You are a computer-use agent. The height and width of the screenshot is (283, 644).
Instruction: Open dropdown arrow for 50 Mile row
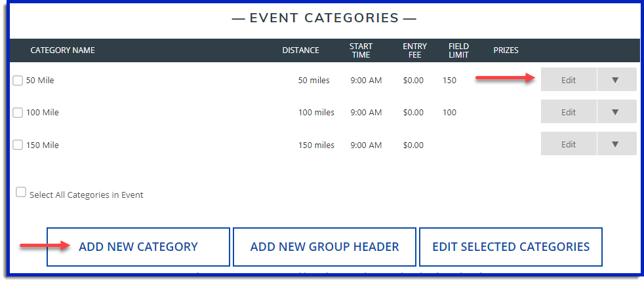click(615, 80)
